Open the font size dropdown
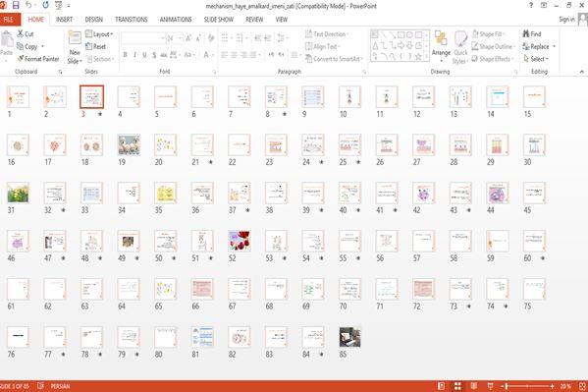The height and width of the screenshot is (392, 588). coord(181,38)
